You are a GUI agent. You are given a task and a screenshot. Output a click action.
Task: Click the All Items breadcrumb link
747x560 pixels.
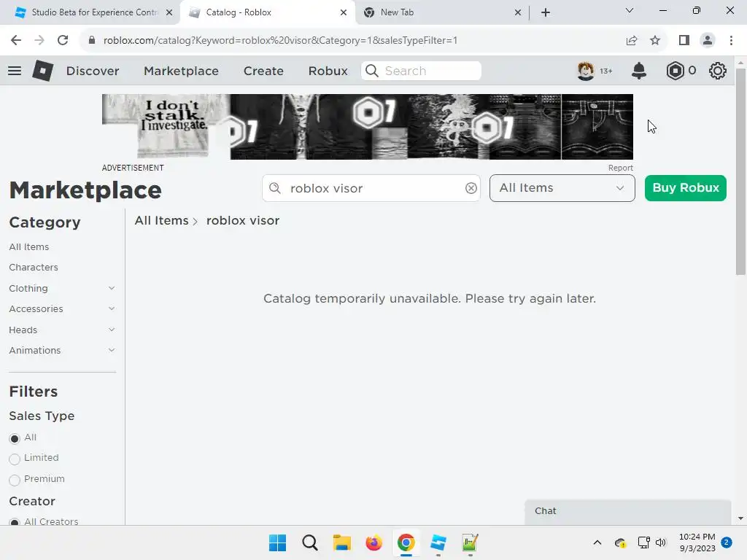(161, 220)
